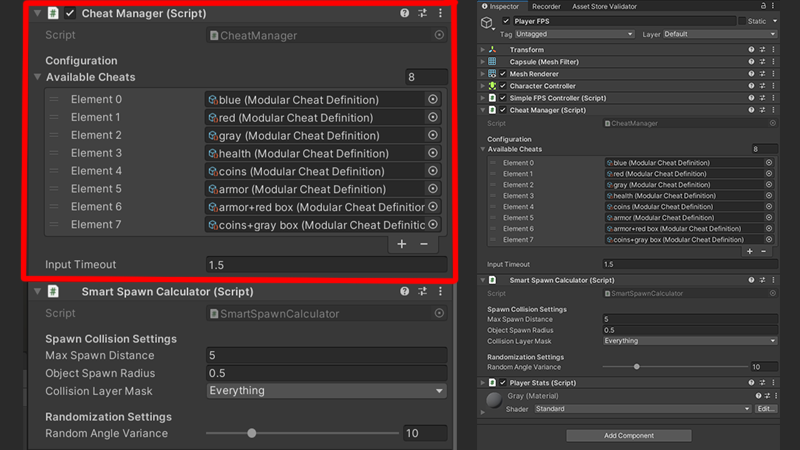Switch to the Inspector tab
This screenshot has height=450, width=800.
click(x=500, y=6)
